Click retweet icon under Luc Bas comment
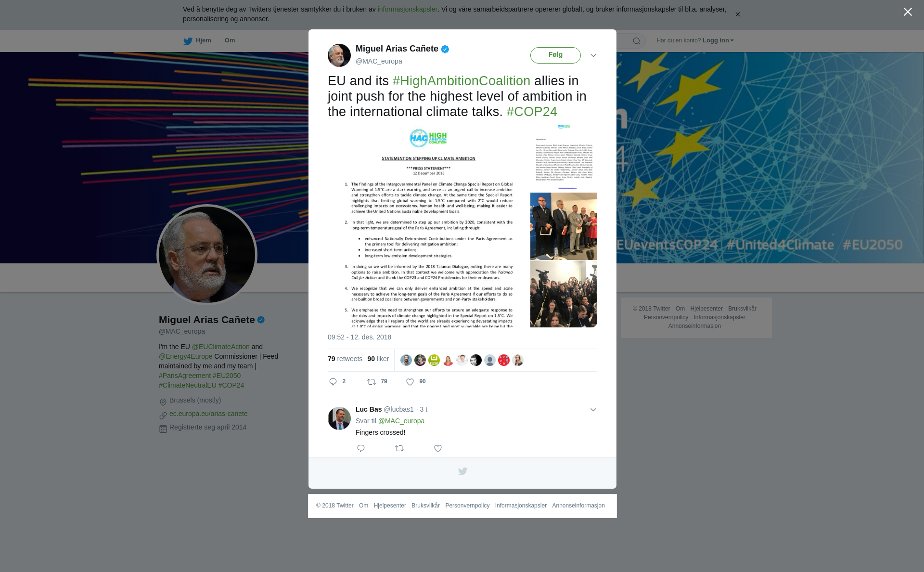924x572 pixels. [x=399, y=448]
